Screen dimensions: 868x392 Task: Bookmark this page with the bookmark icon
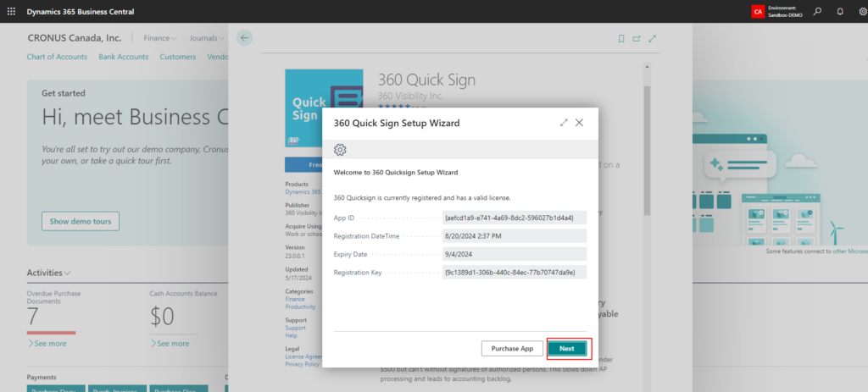pyautogui.click(x=621, y=39)
